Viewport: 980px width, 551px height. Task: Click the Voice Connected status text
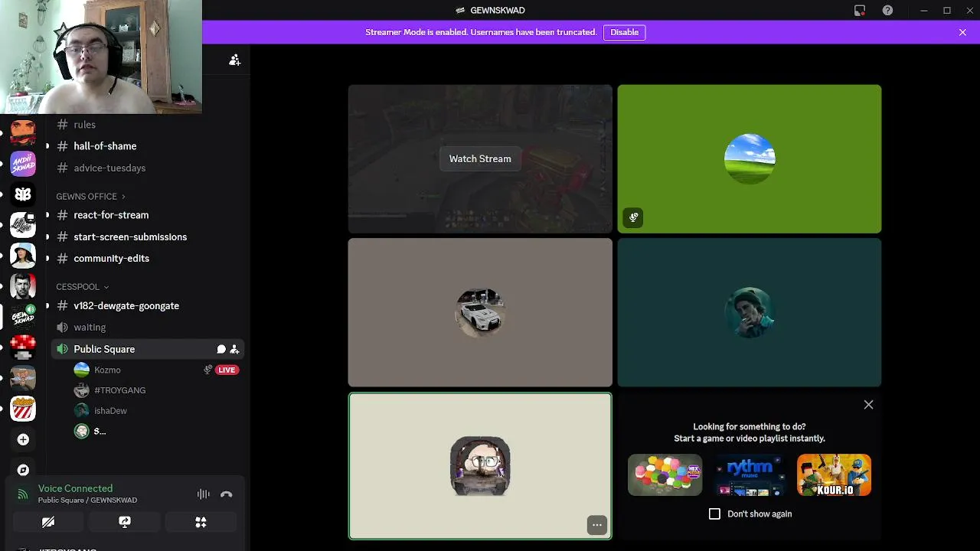(x=75, y=488)
